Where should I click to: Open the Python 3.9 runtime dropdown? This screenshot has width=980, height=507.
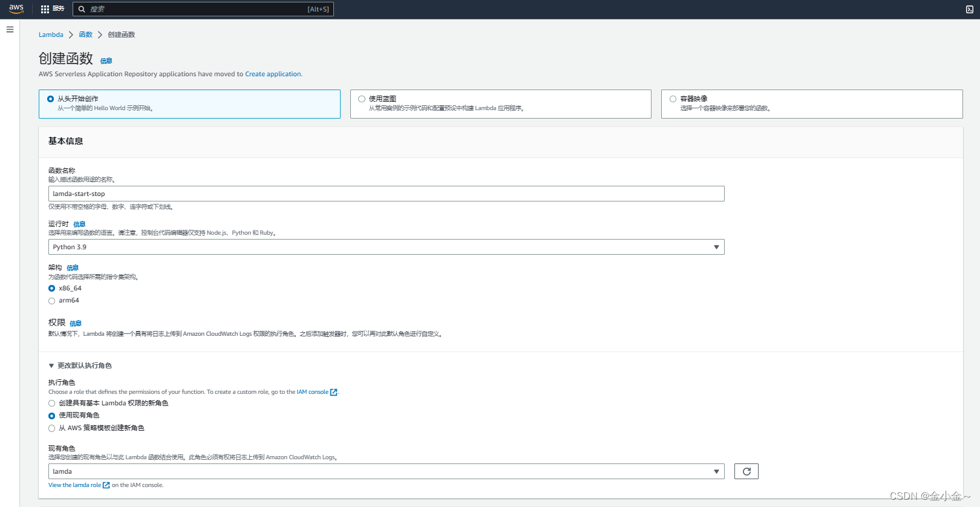click(387, 247)
